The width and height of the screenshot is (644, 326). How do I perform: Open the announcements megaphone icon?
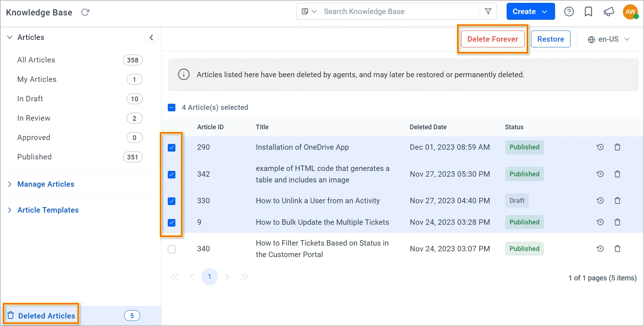pos(609,12)
